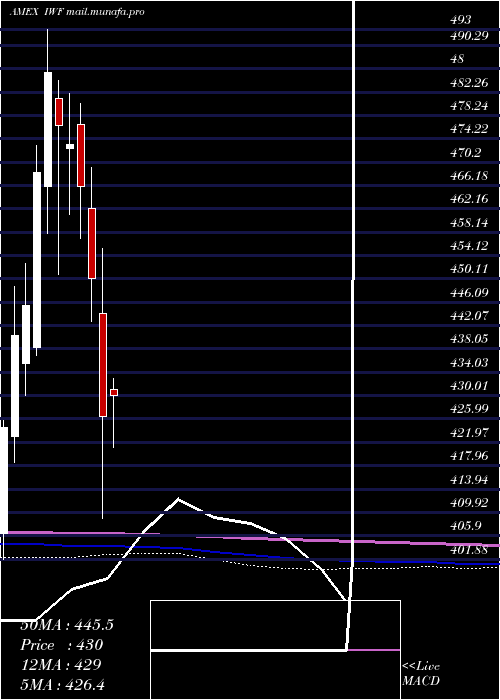Click the 417.96 price axis label

coord(469,456)
